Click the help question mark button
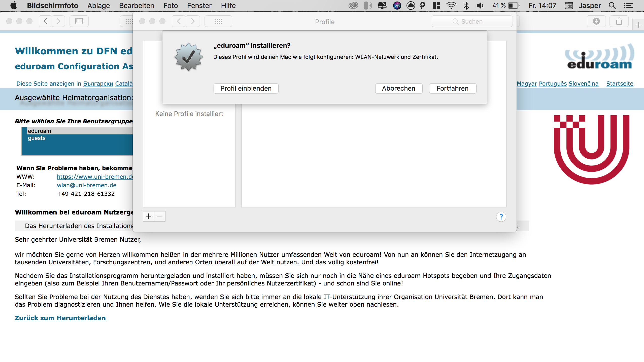Viewport: 644px width, 362px height. [501, 217]
